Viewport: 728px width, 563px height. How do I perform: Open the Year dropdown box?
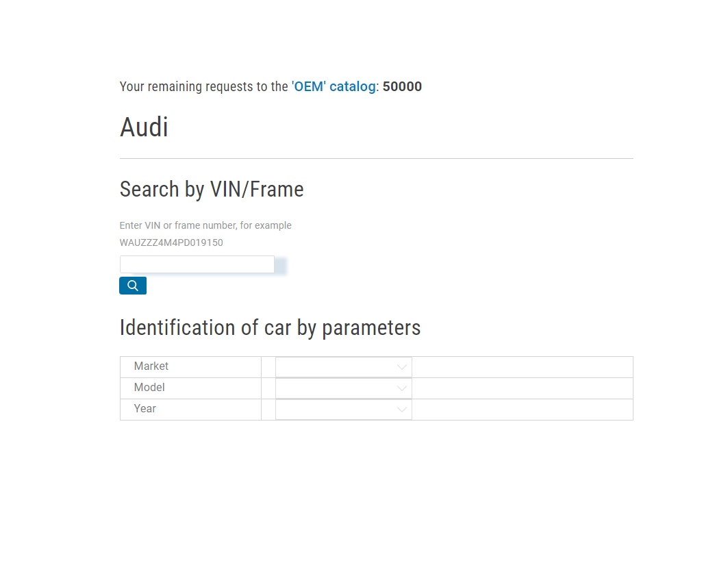click(336, 410)
